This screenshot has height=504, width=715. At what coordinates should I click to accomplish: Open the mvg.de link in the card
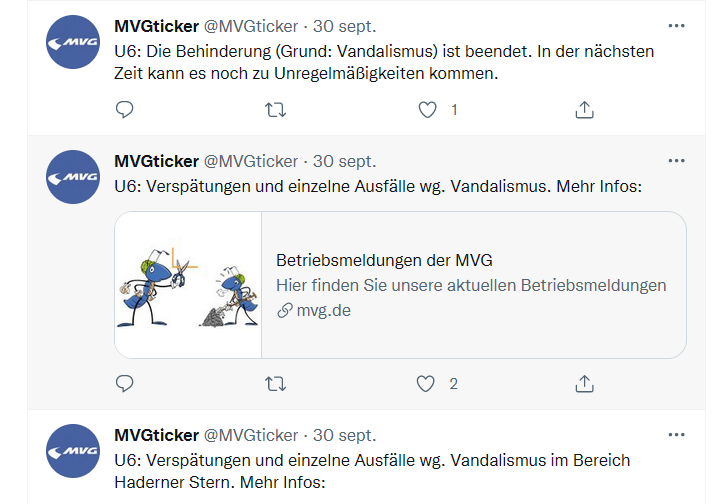[323, 310]
